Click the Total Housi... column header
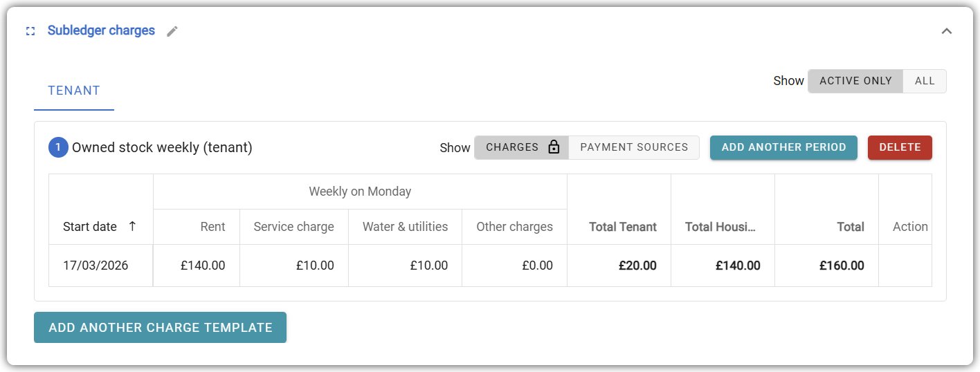 (x=720, y=226)
